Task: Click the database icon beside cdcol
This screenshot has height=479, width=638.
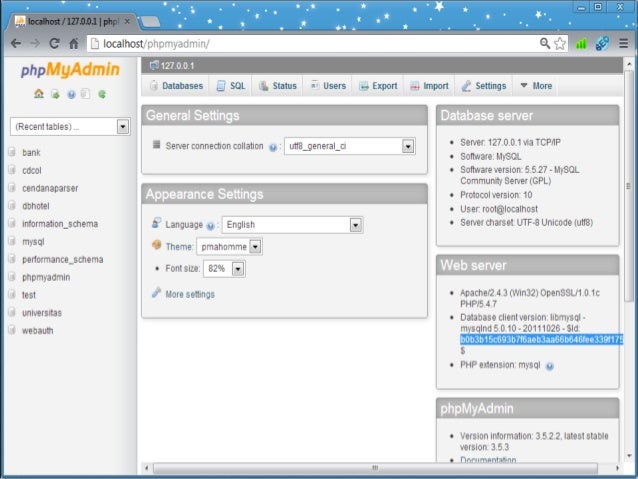Action: pyautogui.click(x=12, y=170)
